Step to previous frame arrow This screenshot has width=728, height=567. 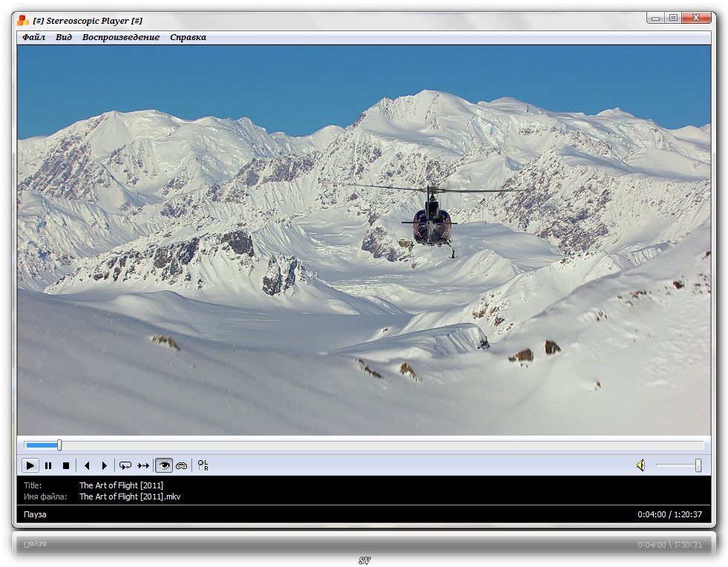pos(87,465)
